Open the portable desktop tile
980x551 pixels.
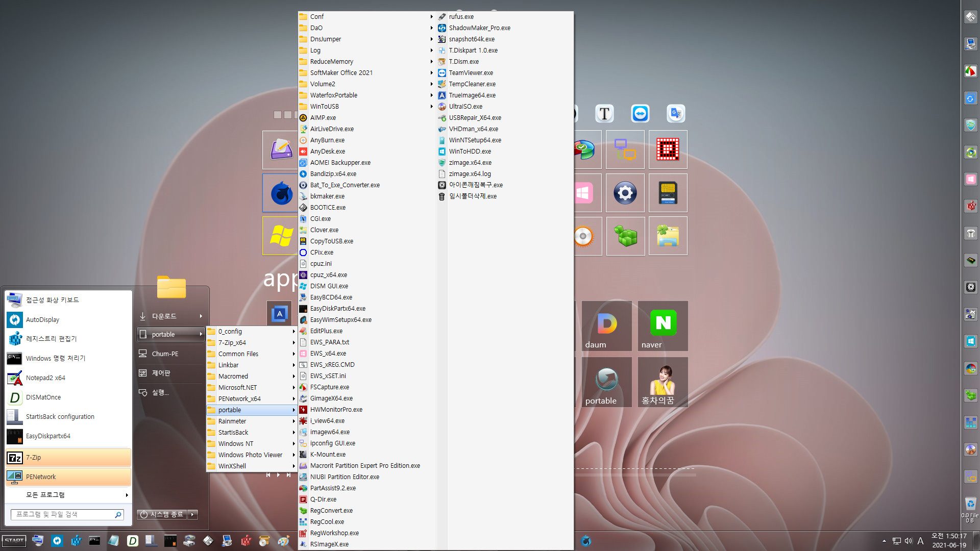(607, 382)
